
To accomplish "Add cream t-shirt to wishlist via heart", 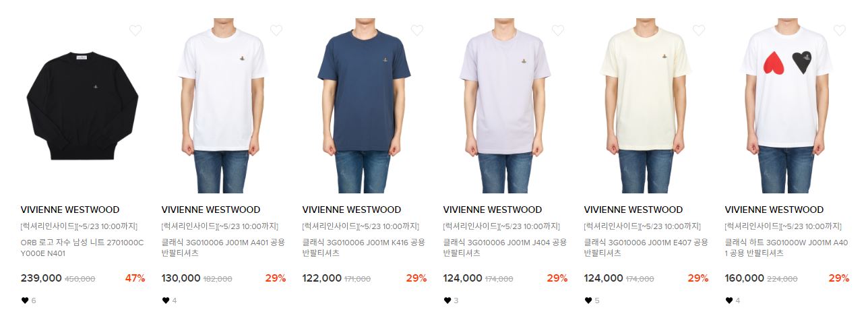I will pyautogui.click(x=699, y=30).
